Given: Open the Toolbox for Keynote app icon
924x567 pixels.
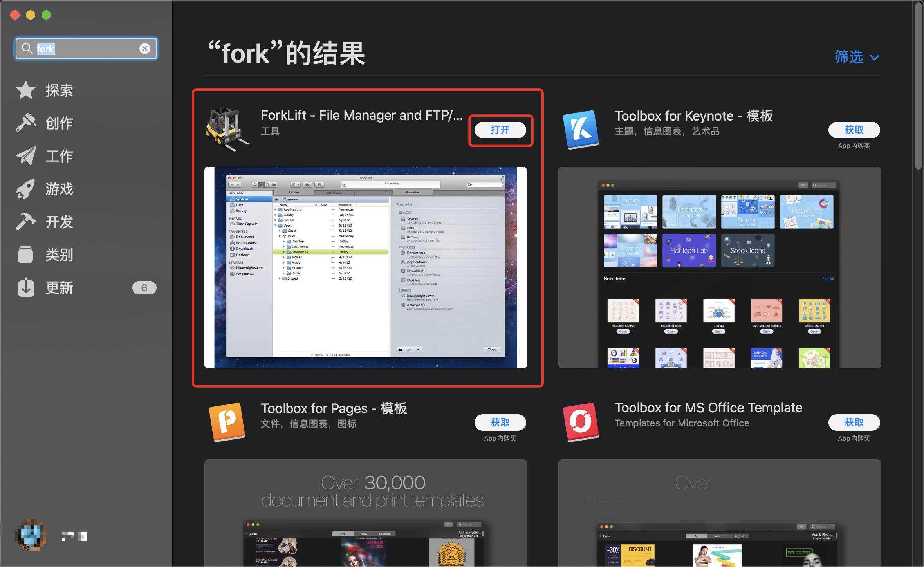Looking at the screenshot, I should [581, 130].
